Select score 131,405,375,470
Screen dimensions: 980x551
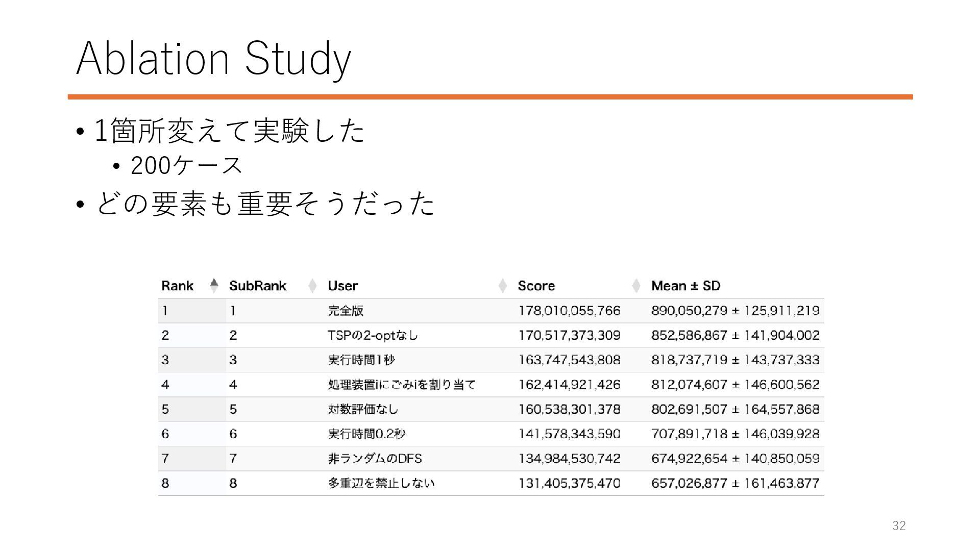click(x=569, y=483)
